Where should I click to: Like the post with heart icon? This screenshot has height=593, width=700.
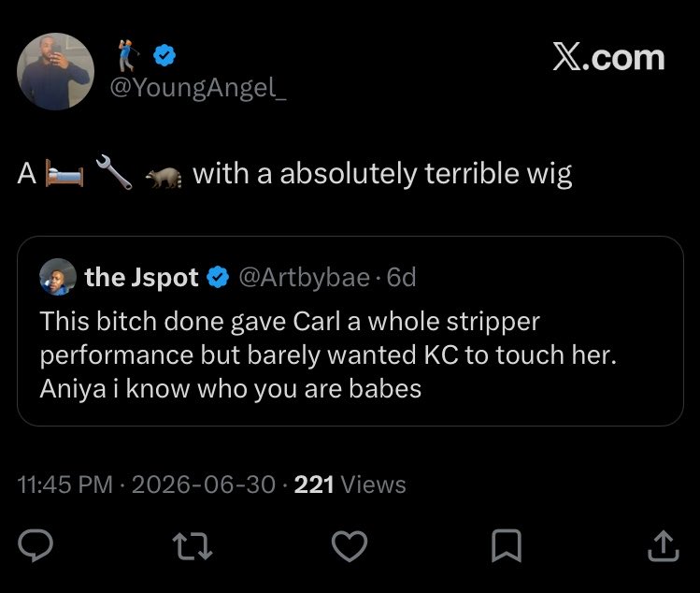pos(350,545)
